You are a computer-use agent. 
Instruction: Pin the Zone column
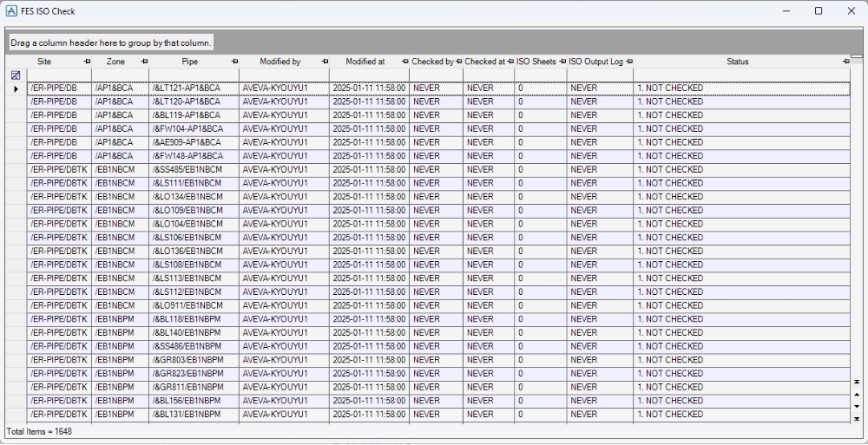[144, 62]
